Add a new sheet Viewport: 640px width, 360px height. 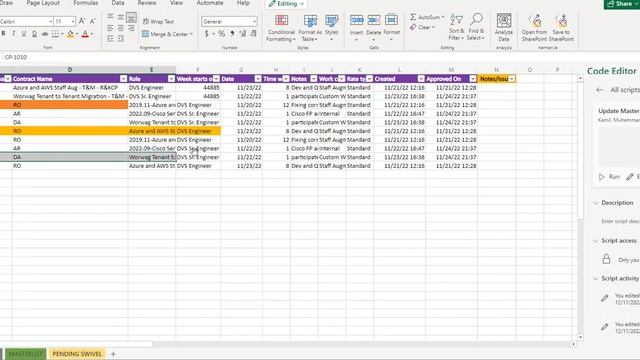coord(113,354)
